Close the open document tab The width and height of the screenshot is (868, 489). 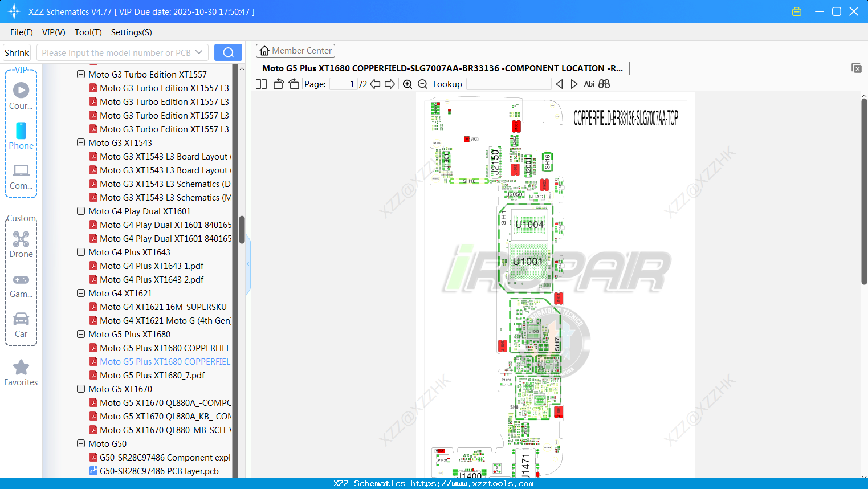(x=857, y=68)
